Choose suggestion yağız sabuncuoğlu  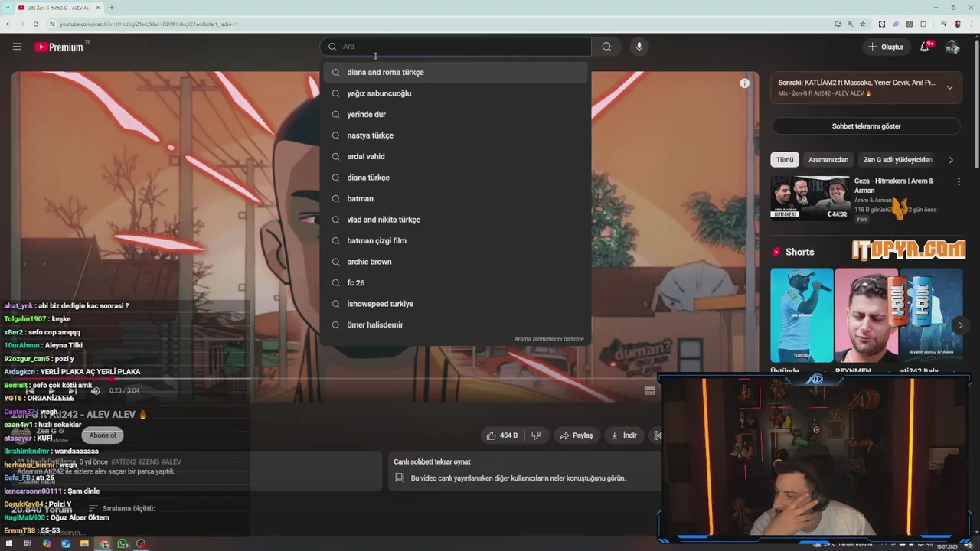pyautogui.click(x=456, y=93)
